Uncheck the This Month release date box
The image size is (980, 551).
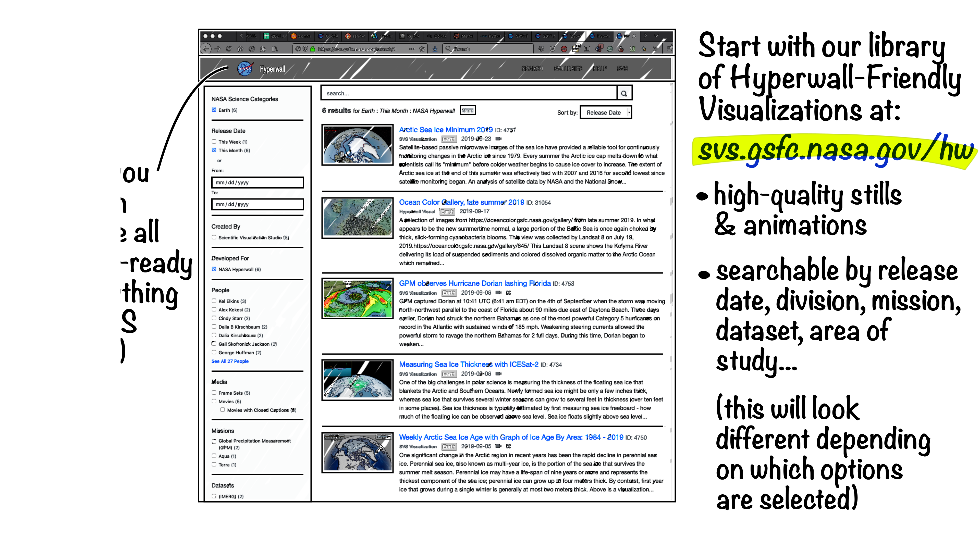tap(214, 150)
